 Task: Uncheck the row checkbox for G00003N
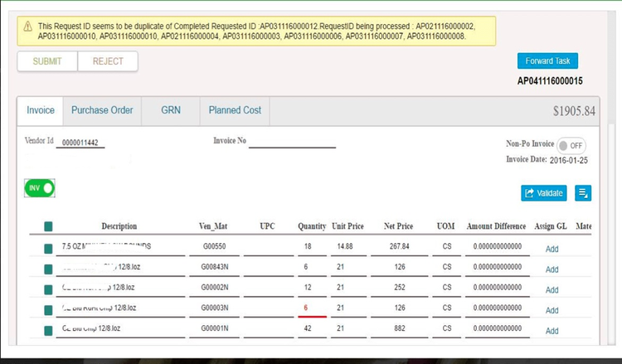coord(48,310)
